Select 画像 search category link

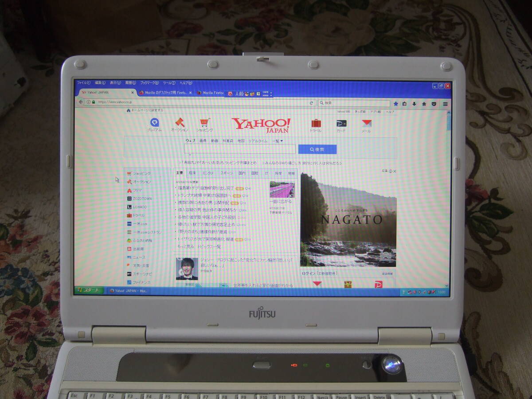[203, 141]
